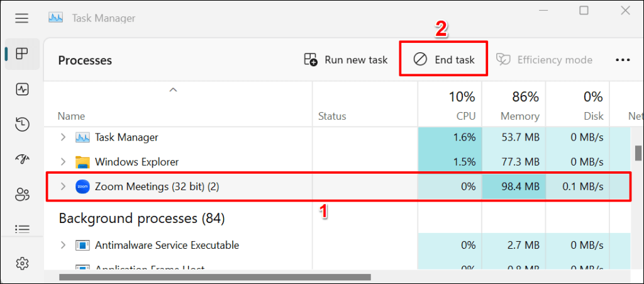Click the Run new task button

click(x=346, y=60)
